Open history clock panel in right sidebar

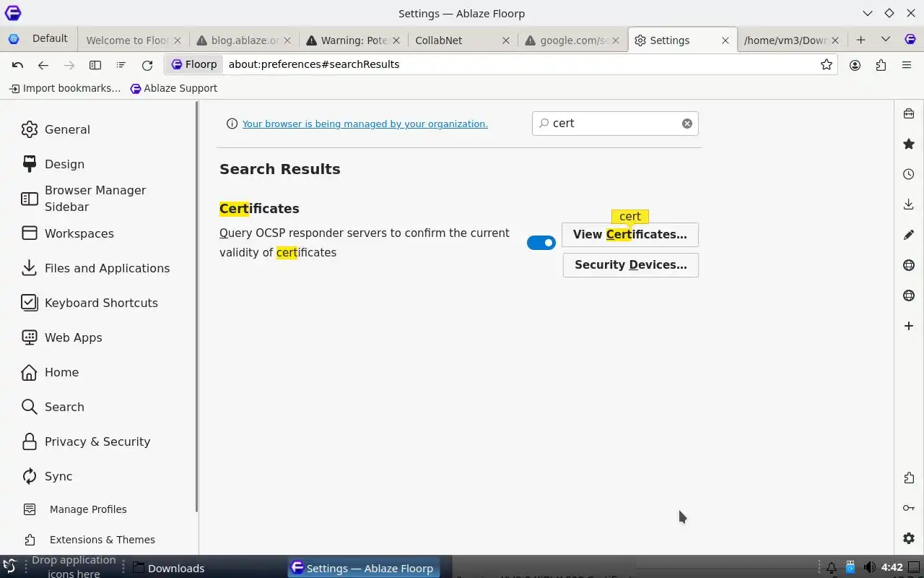(x=909, y=174)
